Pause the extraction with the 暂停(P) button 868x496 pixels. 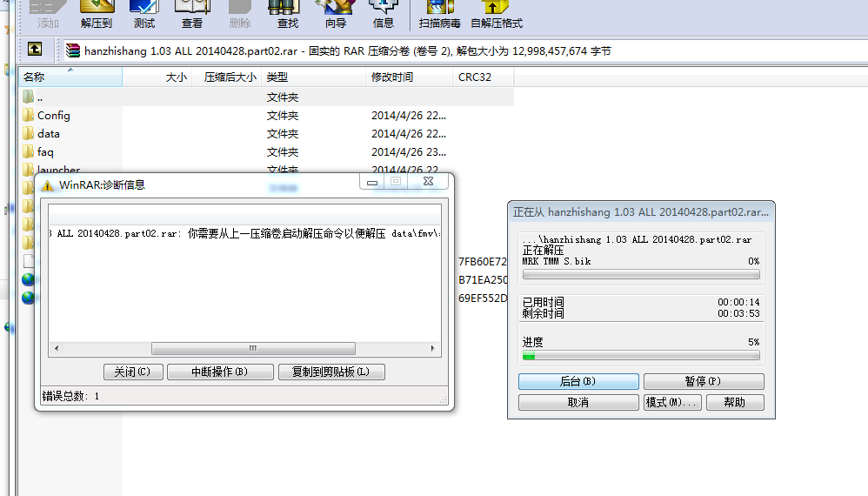704,381
